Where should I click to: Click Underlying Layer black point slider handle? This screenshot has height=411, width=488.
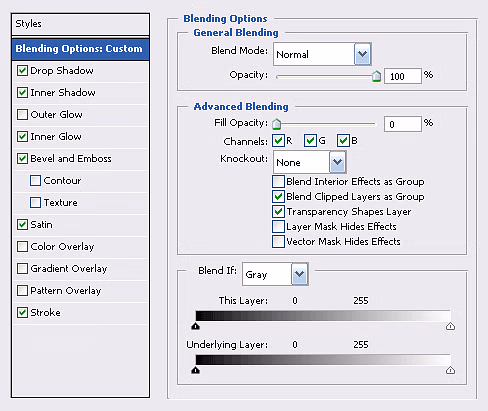[x=196, y=370]
